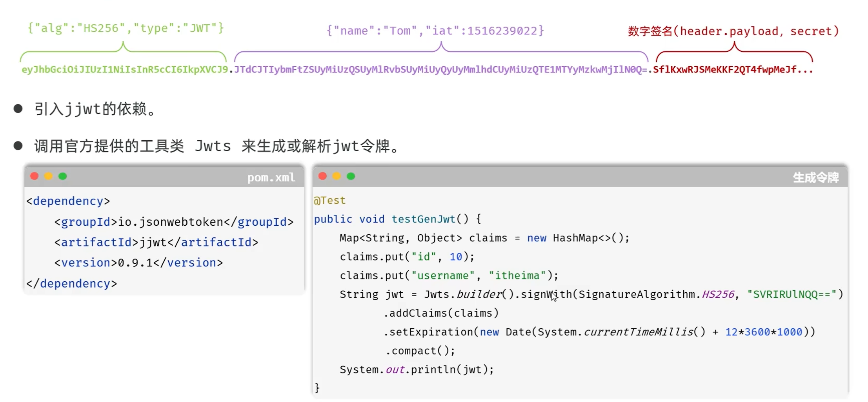The height and width of the screenshot is (402, 868).
Task: Click the yellow dot in pom.xml window
Action: (x=49, y=176)
